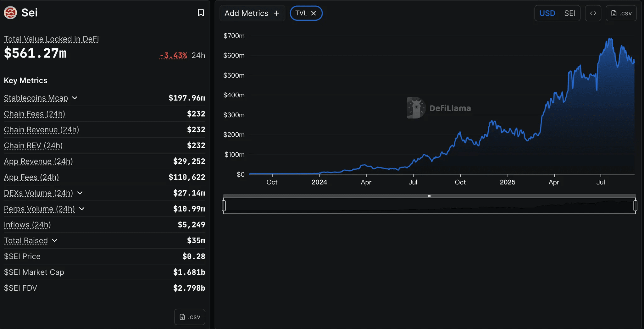Download the chart data as .csv
Image resolution: width=644 pixels, height=329 pixels.
coord(621,13)
